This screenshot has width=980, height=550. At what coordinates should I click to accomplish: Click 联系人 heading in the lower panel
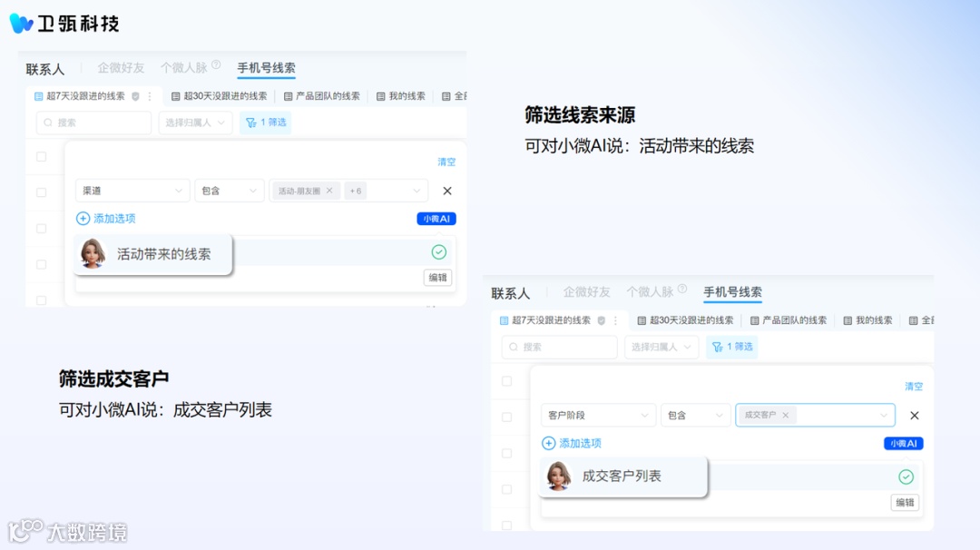[x=511, y=293]
